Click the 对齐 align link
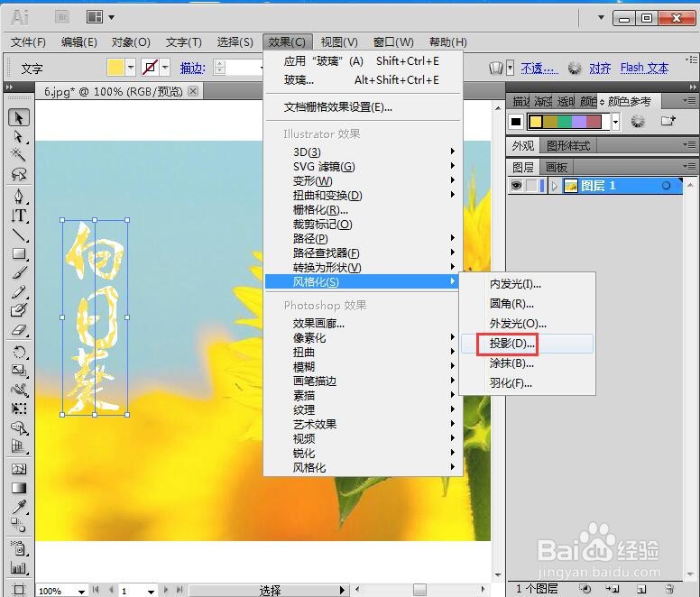Image resolution: width=700 pixels, height=597 pixels. point(600,69)
